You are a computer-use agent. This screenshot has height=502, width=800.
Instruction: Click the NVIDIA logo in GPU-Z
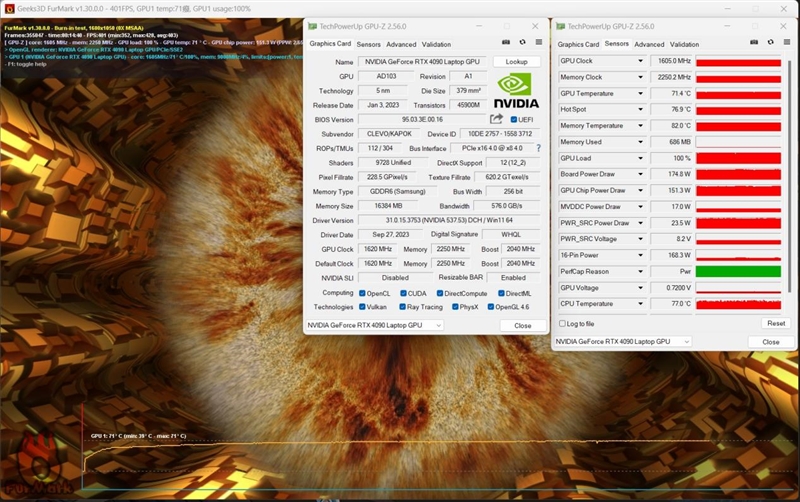click(516, 90)
